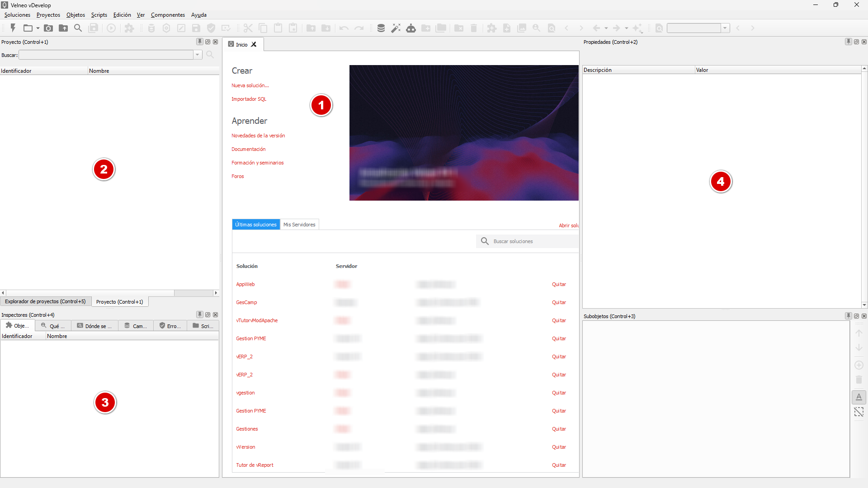Viewport: 868px width, 488px height.
Task: Expand the open folder dropdown arrow
Action: 38,28
